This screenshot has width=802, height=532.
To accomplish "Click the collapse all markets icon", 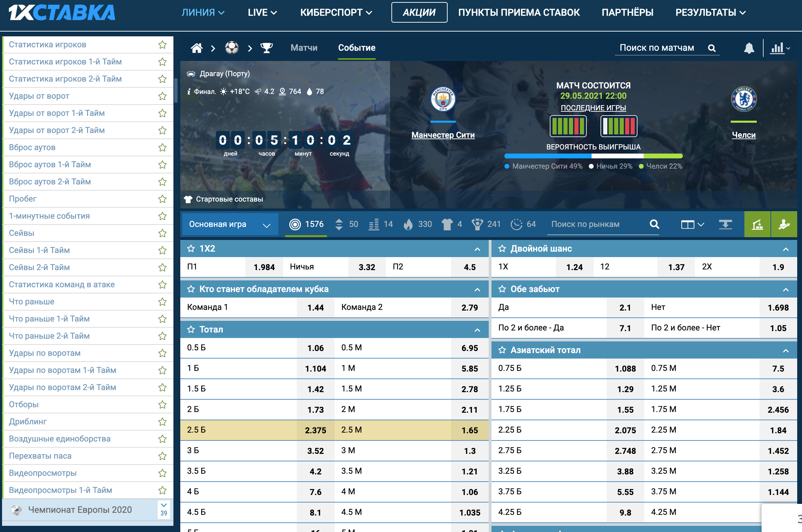I will (x=725, y=225).
